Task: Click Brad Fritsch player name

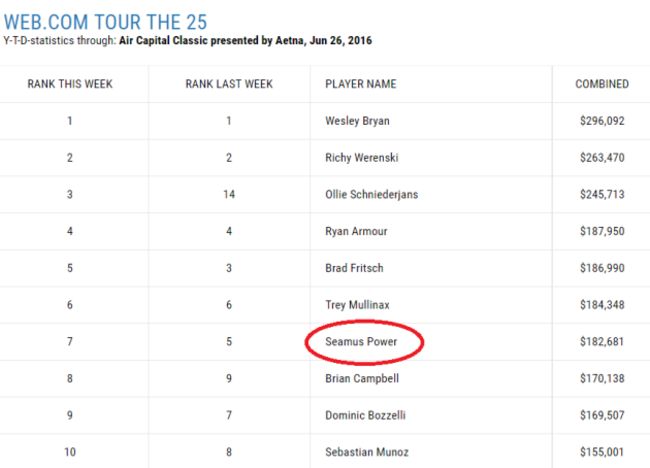Action: tap(354, 268)
